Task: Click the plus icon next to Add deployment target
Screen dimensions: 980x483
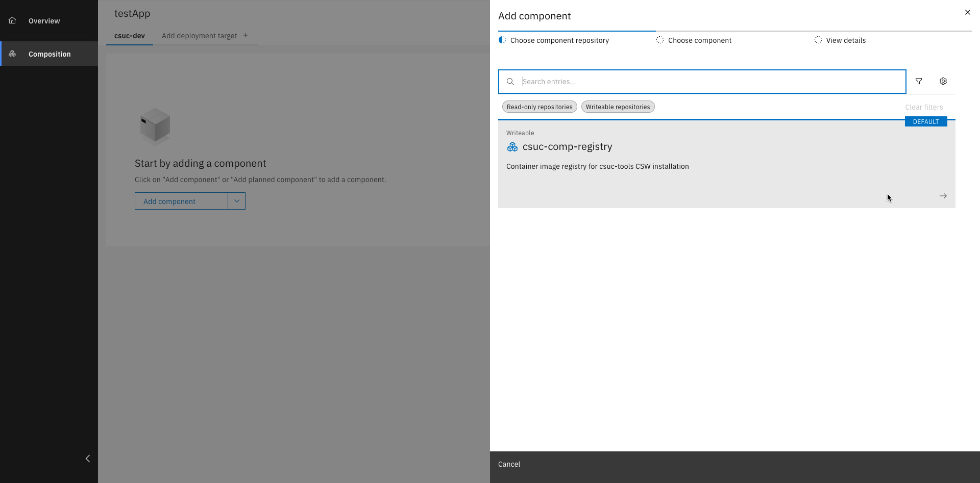Action: (246, 35)
